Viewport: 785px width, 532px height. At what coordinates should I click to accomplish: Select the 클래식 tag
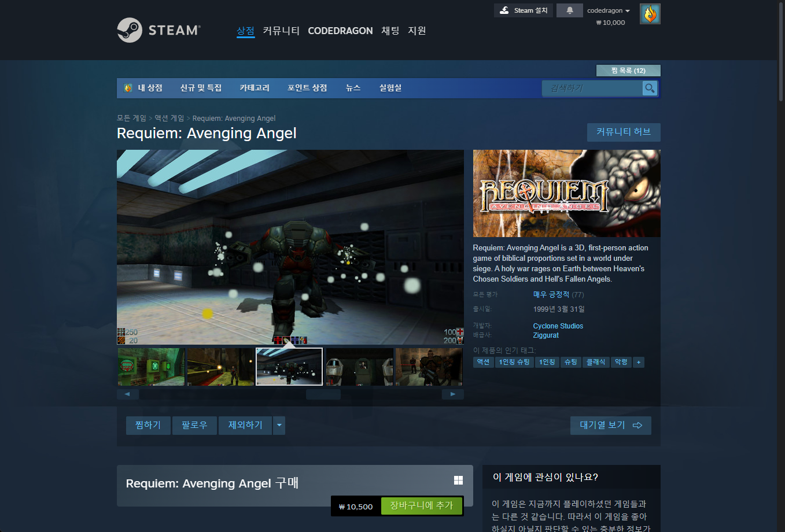point(596,362)
